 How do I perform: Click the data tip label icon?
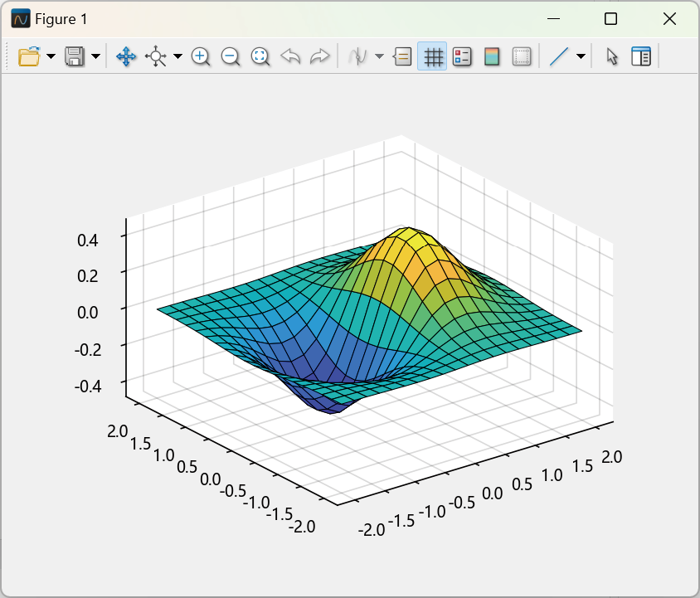(x=402, y=56)
